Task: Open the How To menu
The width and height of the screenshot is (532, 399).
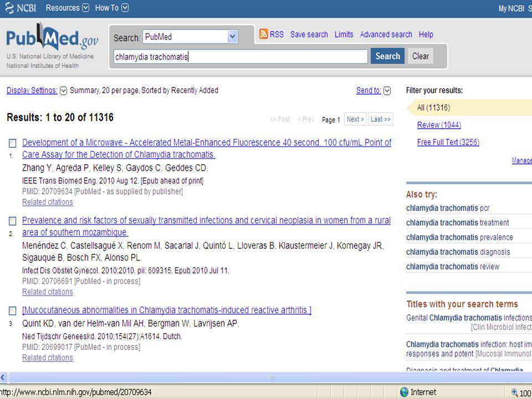Action: [x=106, y=8]
